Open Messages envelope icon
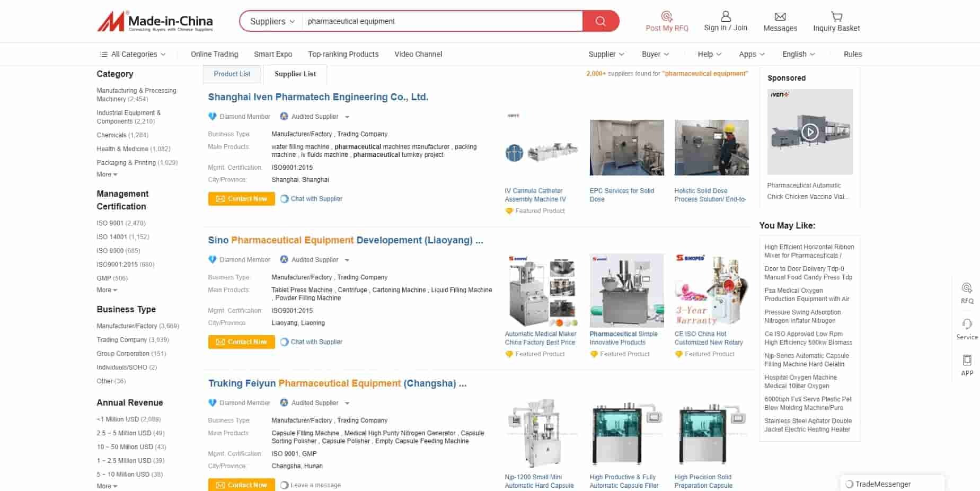This screenshot has width=980, height=491. [x=780, y=16]
